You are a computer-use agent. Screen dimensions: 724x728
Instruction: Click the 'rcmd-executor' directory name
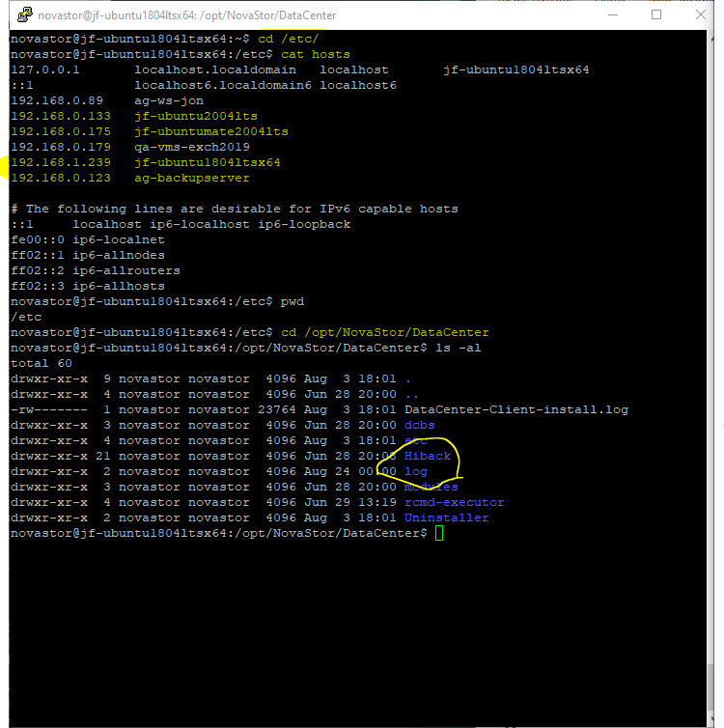point(455,502)
